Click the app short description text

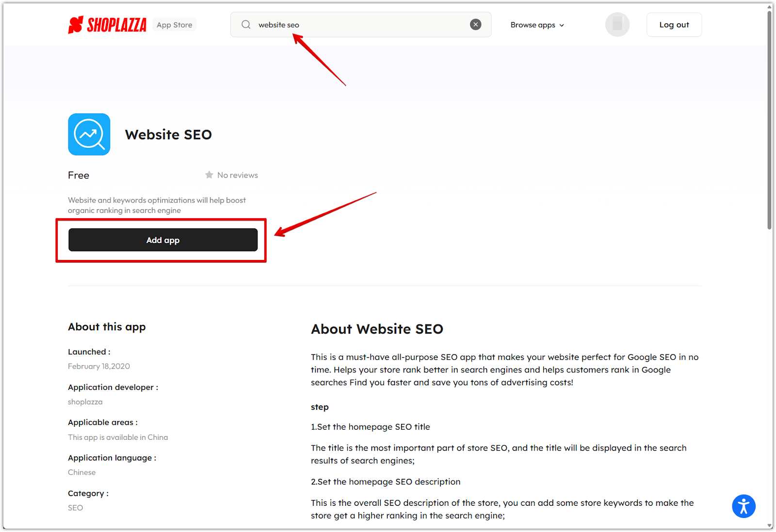coord(157,205)
